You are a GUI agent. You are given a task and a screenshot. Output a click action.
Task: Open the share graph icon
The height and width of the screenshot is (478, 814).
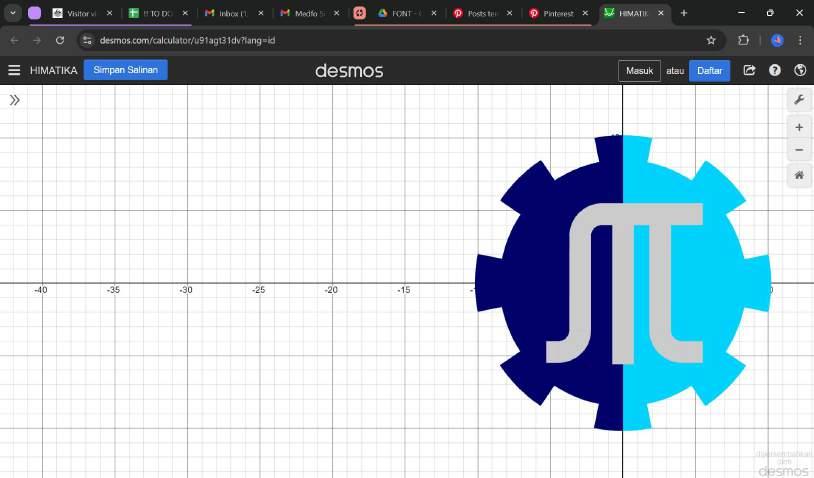749,70
